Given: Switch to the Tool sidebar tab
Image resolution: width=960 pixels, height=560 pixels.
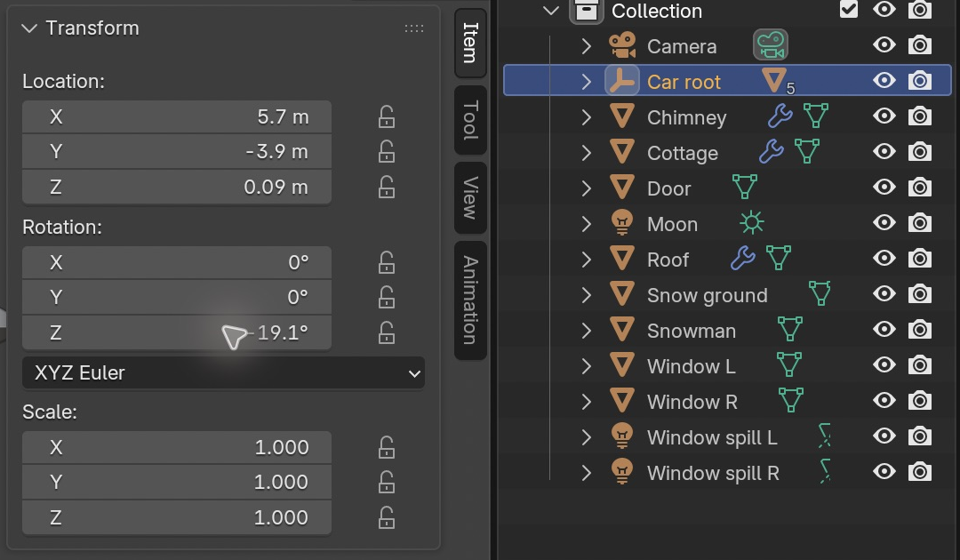Looking at the screenshot, I should click(470, 120).
